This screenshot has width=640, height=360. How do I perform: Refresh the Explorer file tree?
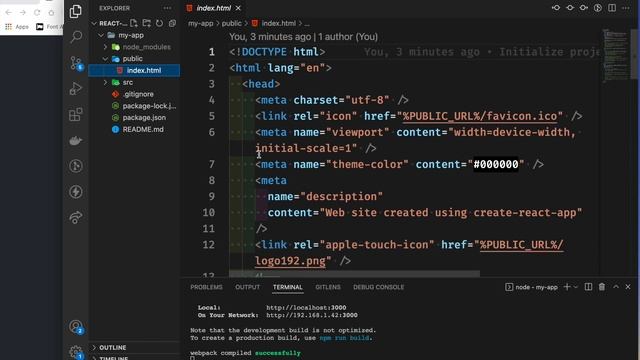point(160,23)
